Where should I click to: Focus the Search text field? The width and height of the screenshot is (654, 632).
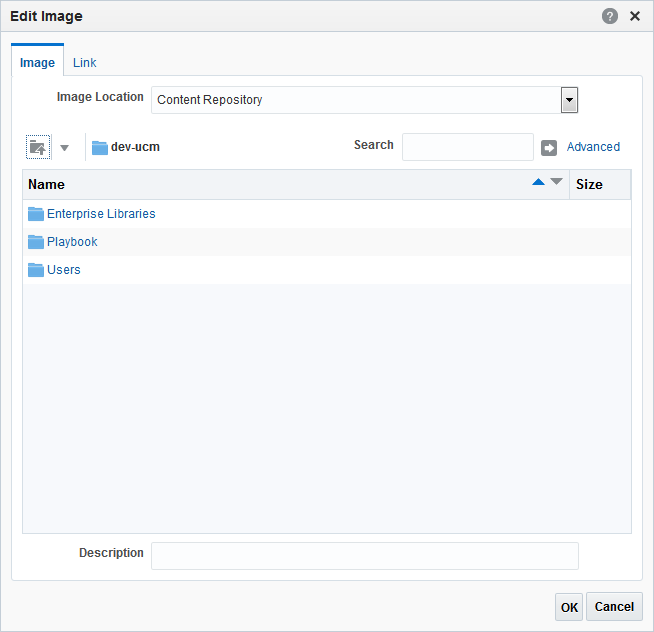(x=468, y=147)
